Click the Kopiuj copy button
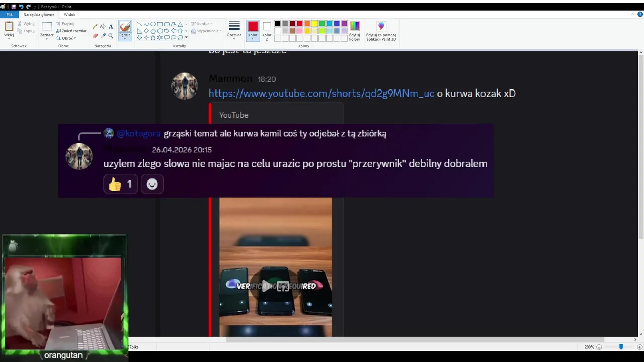Image resolution: width=644 pixels, height=362 pixels. tap(26, 31)
